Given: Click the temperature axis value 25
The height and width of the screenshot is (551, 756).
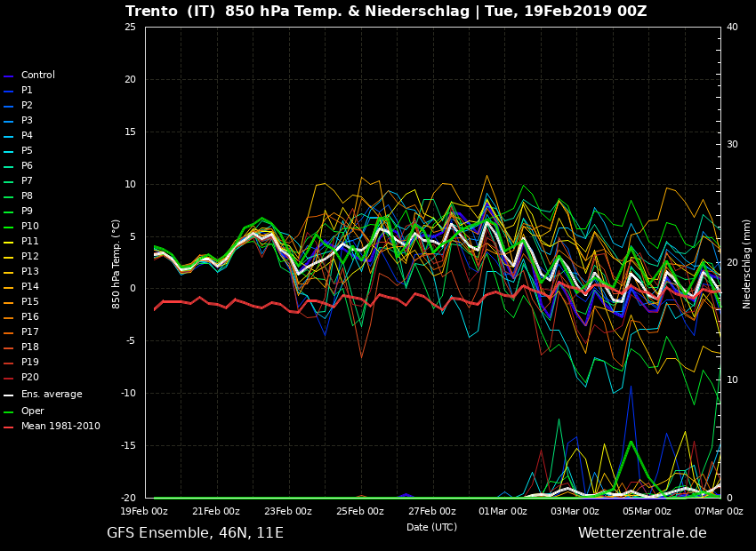Looking at the screenshot, I should (x=130, y=27).
